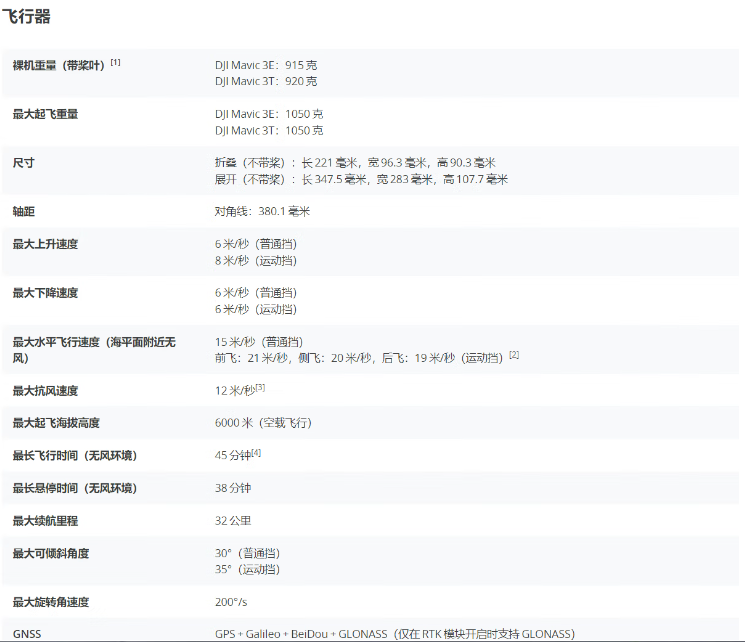The image size is (745, 642).
Task: Click the 最大抗风速度 label
Action: pos(45,391)
